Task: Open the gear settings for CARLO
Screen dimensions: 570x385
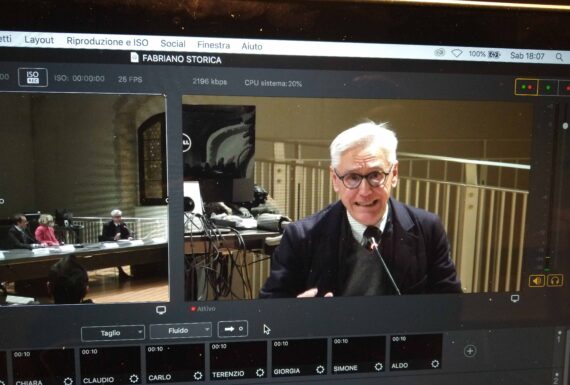Action: [198, 375]
